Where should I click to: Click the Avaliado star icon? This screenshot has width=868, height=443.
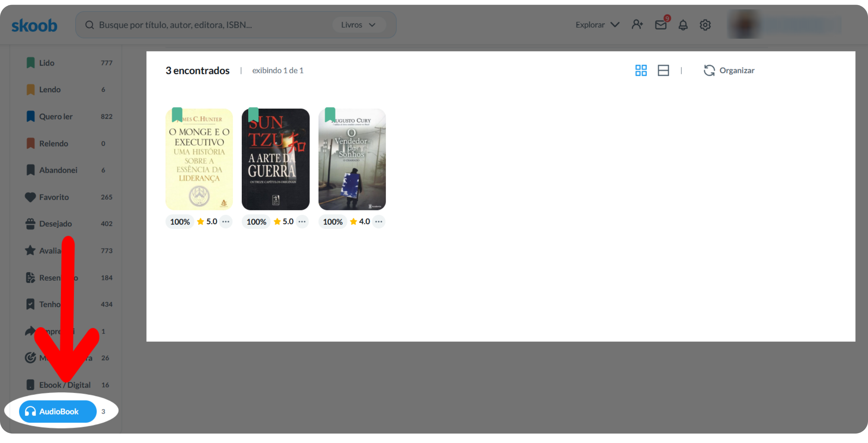pos(30,251)
